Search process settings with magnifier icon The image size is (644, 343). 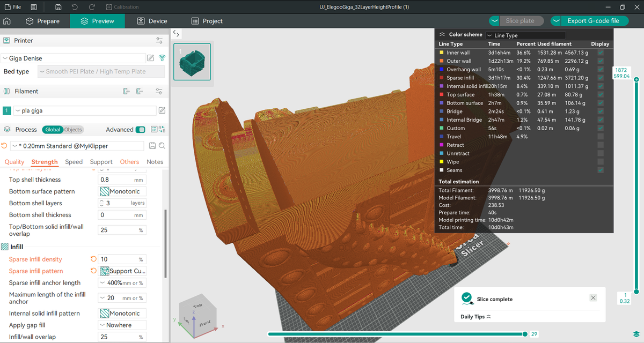[x=162, y=146]
